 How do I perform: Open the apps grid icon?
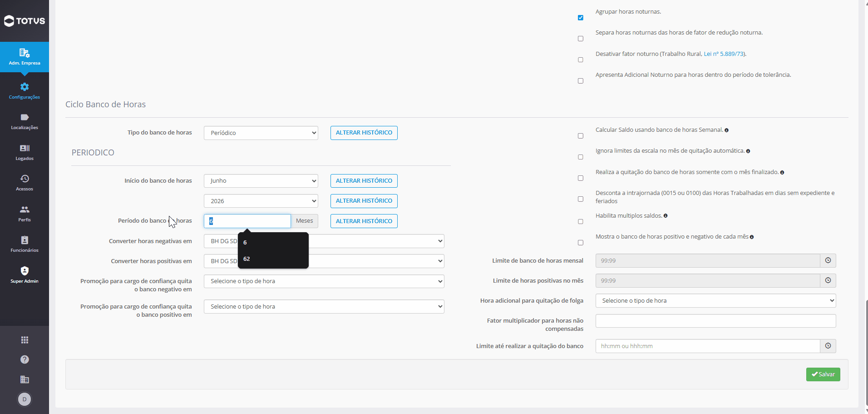tap(25, 340)
